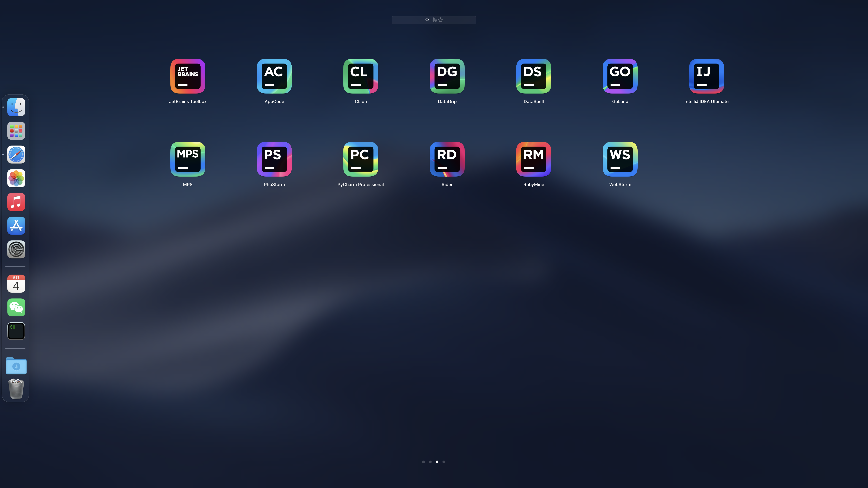Open Terminal in the Dock
Screen dimensions: 868x488
(16, 331)
